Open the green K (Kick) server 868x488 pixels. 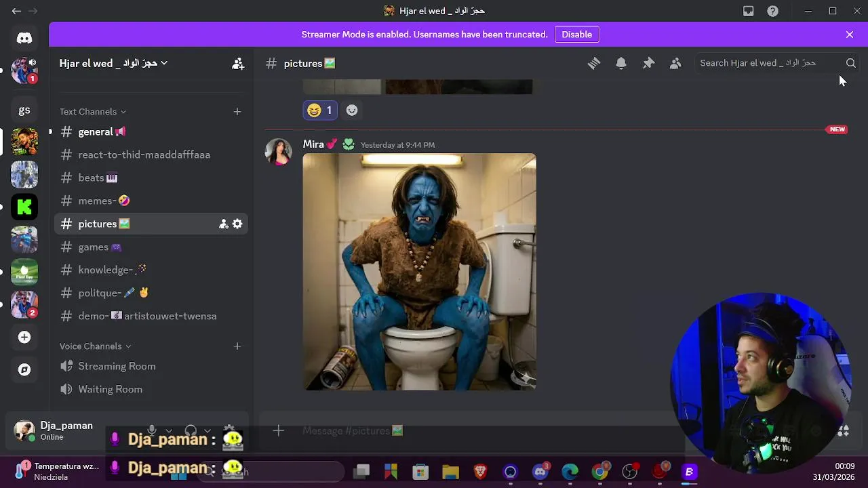coord(24,207)
